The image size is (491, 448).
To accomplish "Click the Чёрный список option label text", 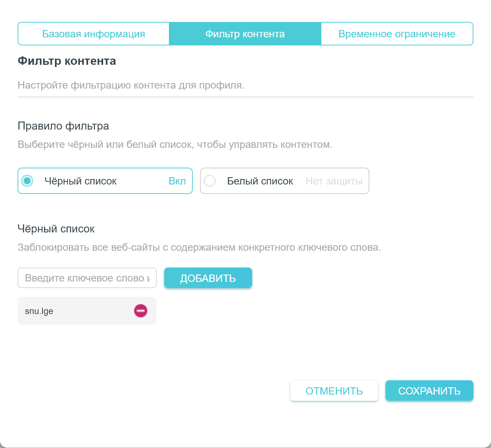I will (81, 181).
